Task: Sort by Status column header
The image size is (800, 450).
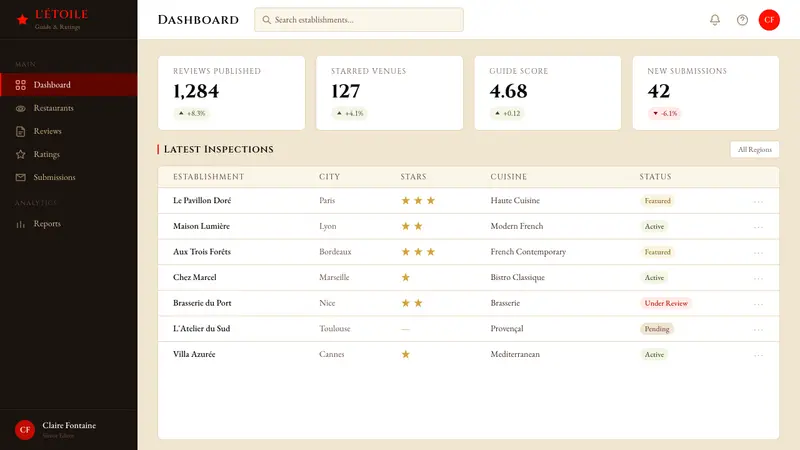Action: [x=656, y=177]
